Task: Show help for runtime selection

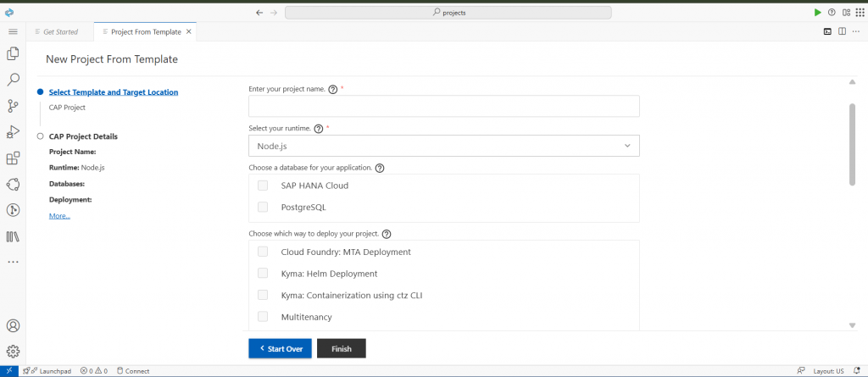Action: click(x=319, y=129)
